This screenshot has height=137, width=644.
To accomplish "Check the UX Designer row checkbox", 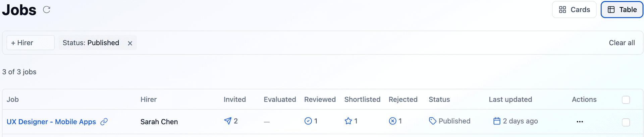I will point(626,122).
